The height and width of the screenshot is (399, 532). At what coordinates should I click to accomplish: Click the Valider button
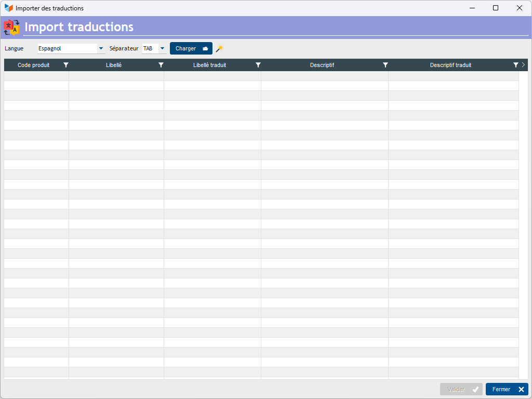461,389
